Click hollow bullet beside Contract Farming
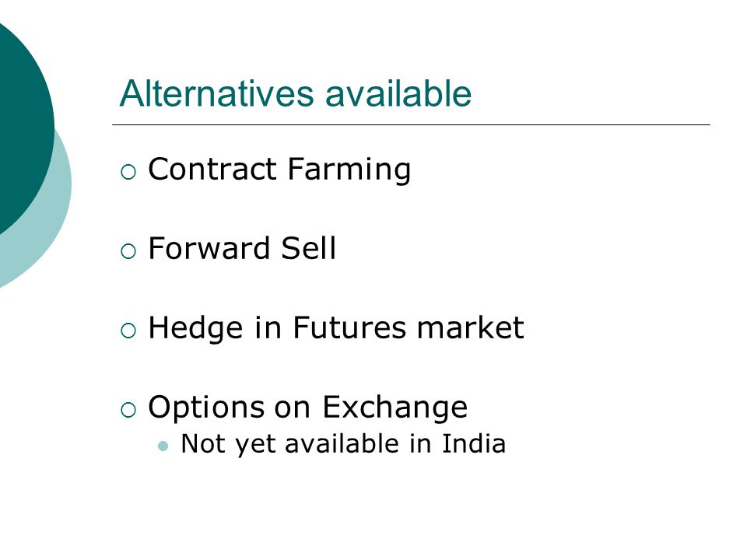Viewport: 747px width, 560px height. 128,172
